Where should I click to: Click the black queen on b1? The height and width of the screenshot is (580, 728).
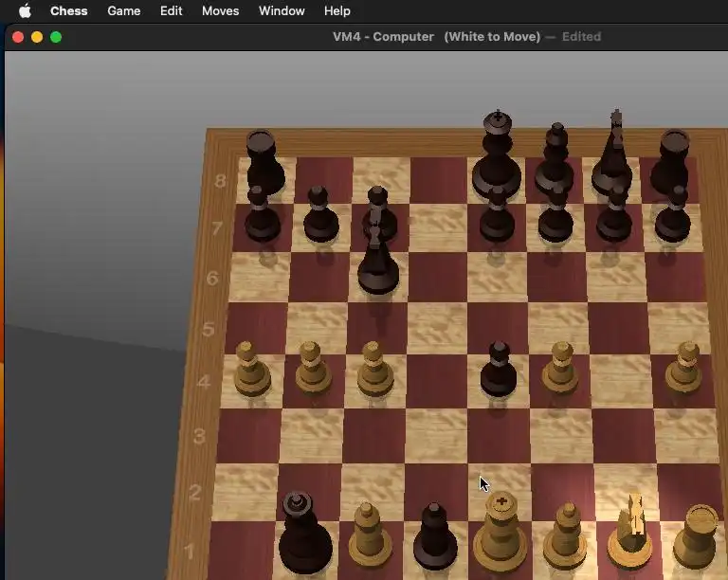tap(304, 534)
